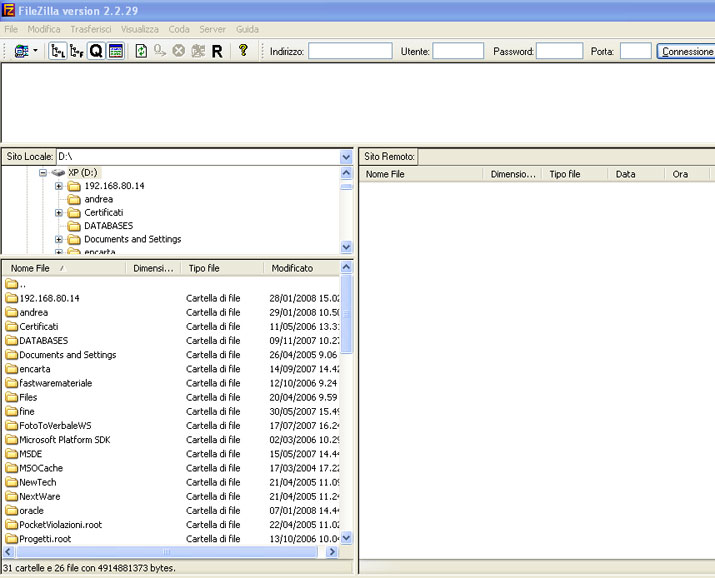Select the NewTech folder
Image resolution: width=715 pixels, height=578 pixels.
click(x=37, y=482)
